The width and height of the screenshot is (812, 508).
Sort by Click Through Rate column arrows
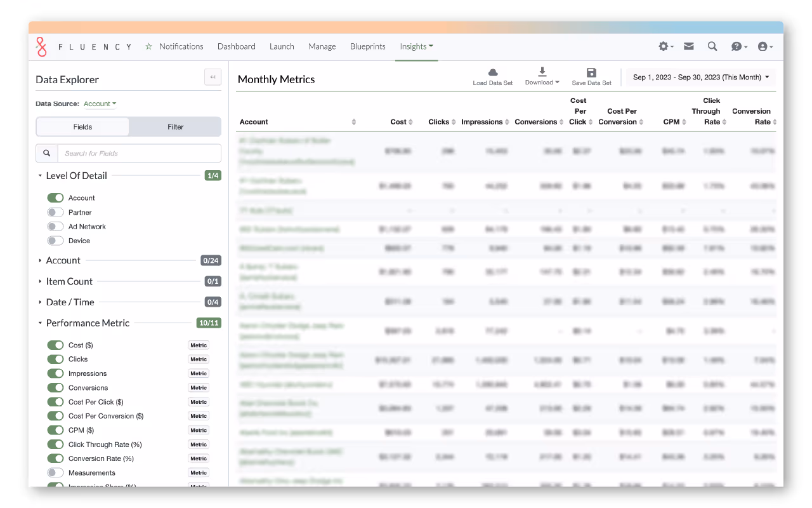tap(725, 122)
